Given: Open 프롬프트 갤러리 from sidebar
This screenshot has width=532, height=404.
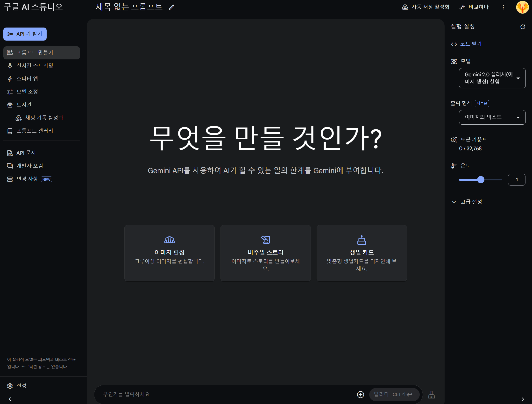Looking at the screenshot, I should tap(35, 131).
